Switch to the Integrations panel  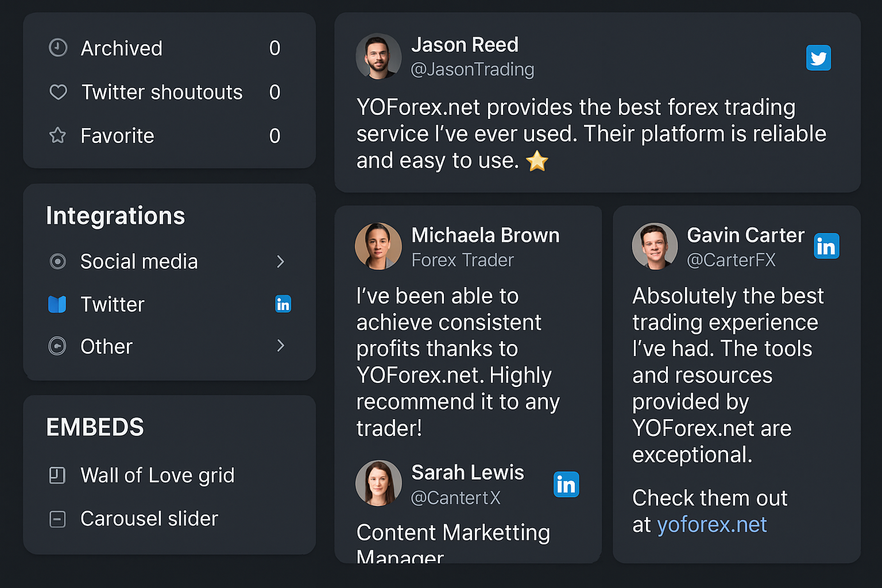115,215
